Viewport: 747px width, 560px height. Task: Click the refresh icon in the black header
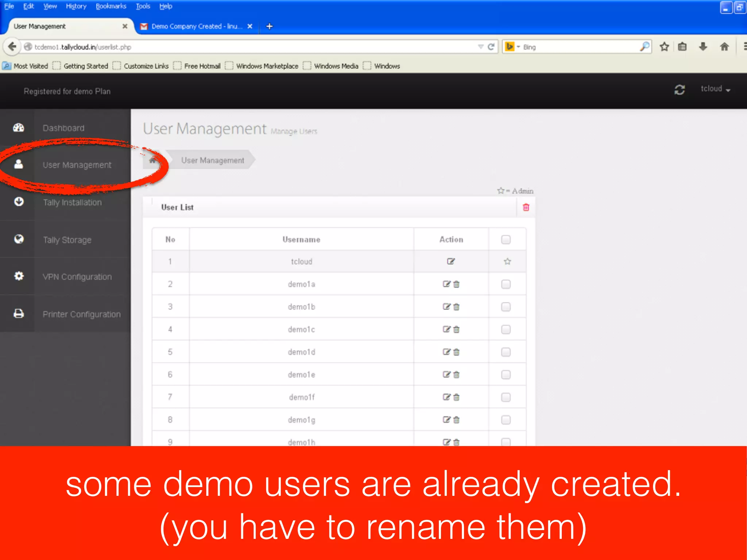pyautogui.click(x=679, y=90)
